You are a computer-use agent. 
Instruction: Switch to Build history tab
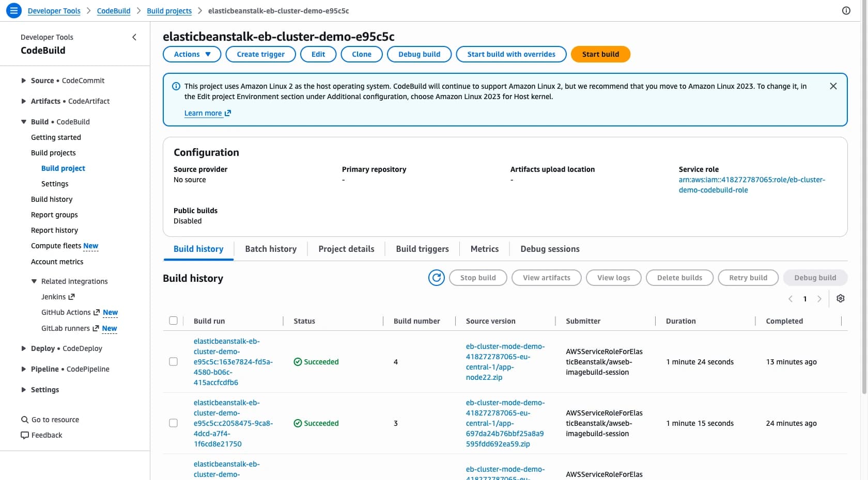pos(198,249)
